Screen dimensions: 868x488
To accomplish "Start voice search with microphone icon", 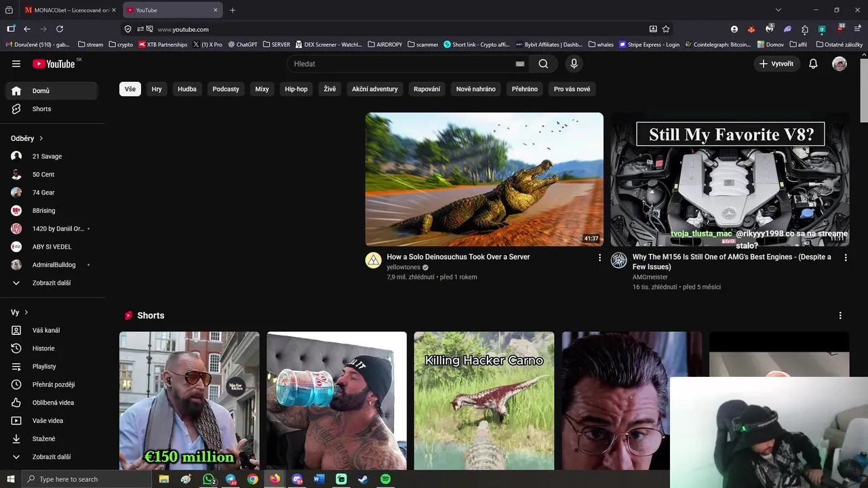I will coord(574,64).
